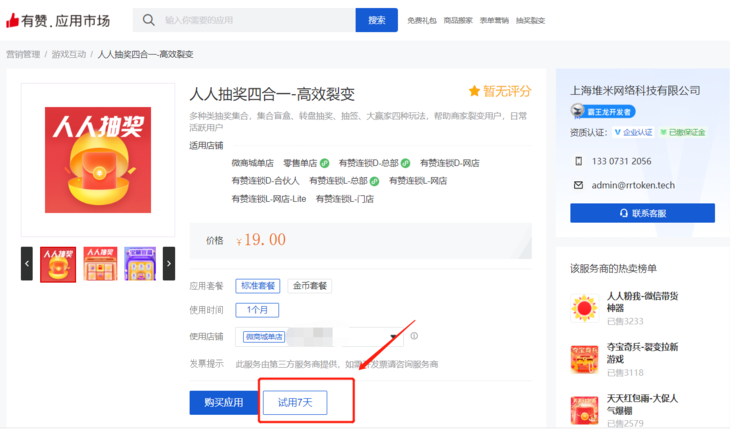
Task: Click the 霸王龙开发者 badge
Action: [x=603, y=111]
